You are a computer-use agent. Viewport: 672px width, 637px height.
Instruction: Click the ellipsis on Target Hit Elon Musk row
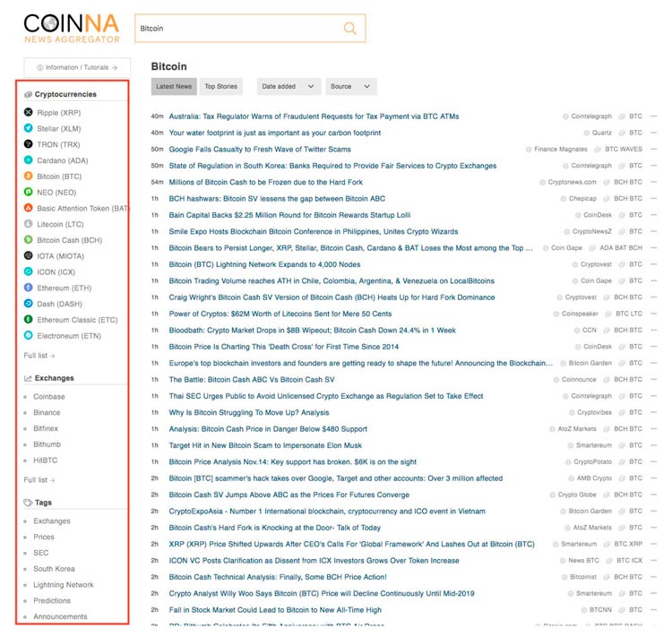pyautogui.click(x=653, y=445)
